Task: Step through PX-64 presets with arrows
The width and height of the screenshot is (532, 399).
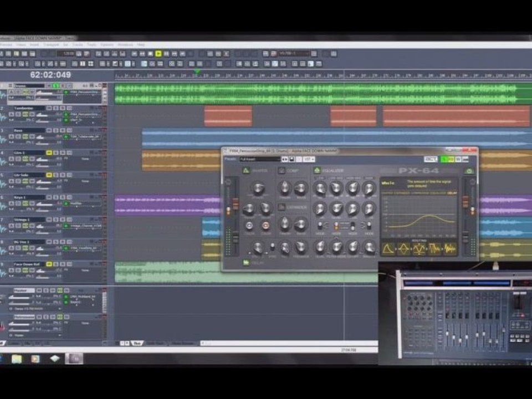Action: click(x=285, y=159)
